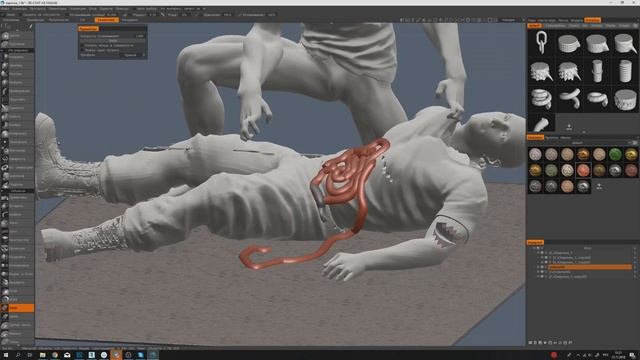
Task: Choose the peach skin-tone material in the bottom row
Action: (x=567, y=186)
